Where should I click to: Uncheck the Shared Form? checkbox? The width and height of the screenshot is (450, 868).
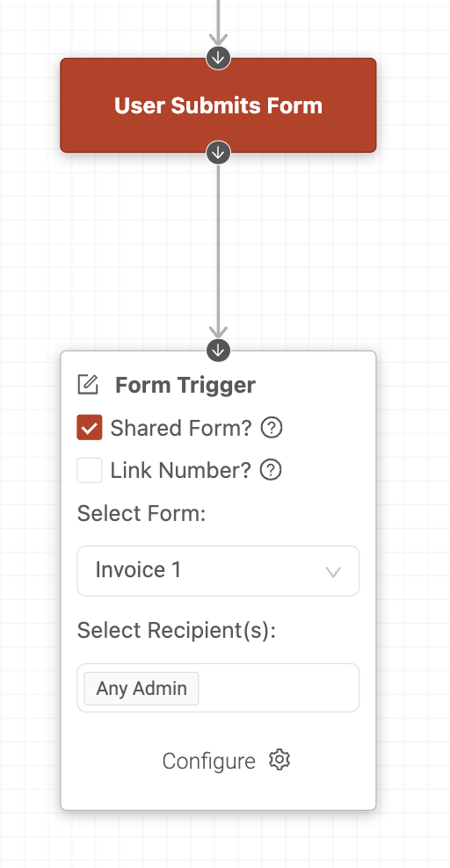90,428
